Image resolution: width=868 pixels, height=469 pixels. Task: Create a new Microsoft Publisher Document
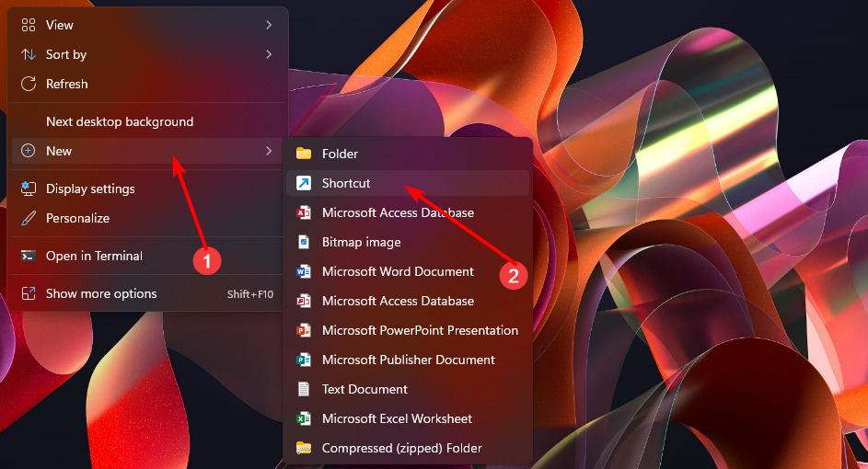tap(408, 360)
